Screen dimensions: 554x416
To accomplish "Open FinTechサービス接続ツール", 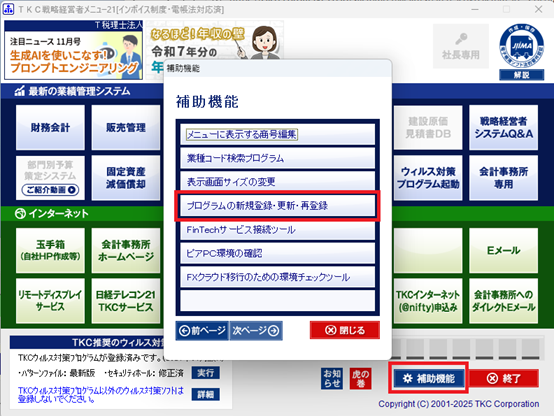I will point(277,230).
